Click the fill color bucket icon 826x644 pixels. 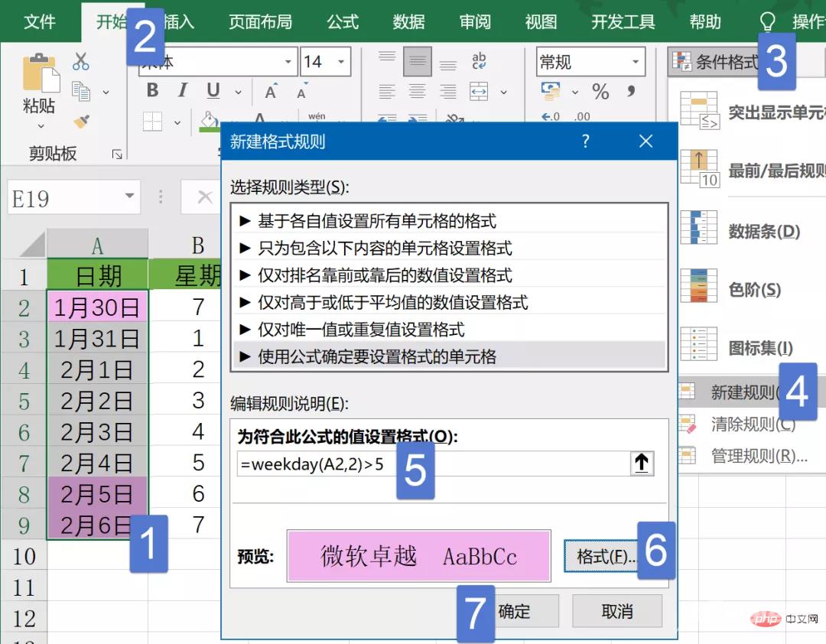207,121
